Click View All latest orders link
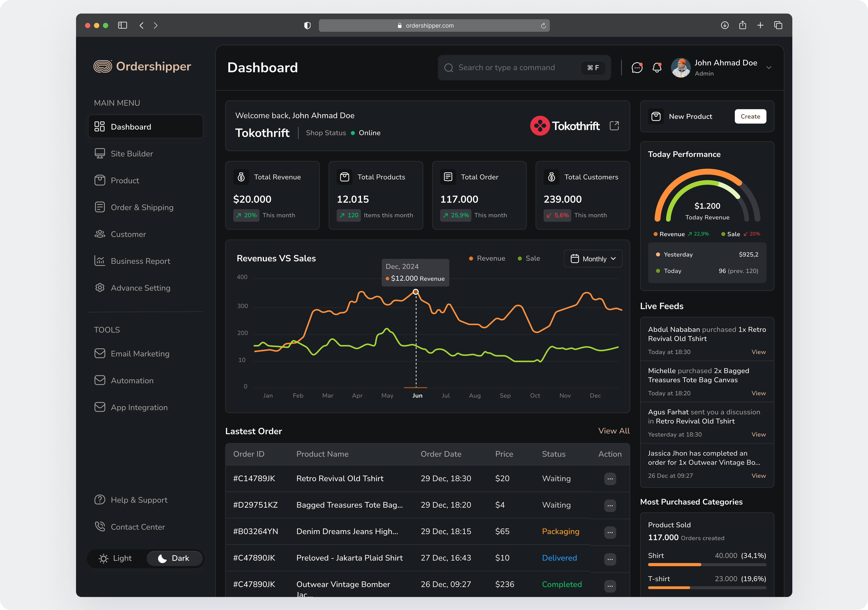The width and height of the screenshot is (868, 610). (x=614, y=431)
